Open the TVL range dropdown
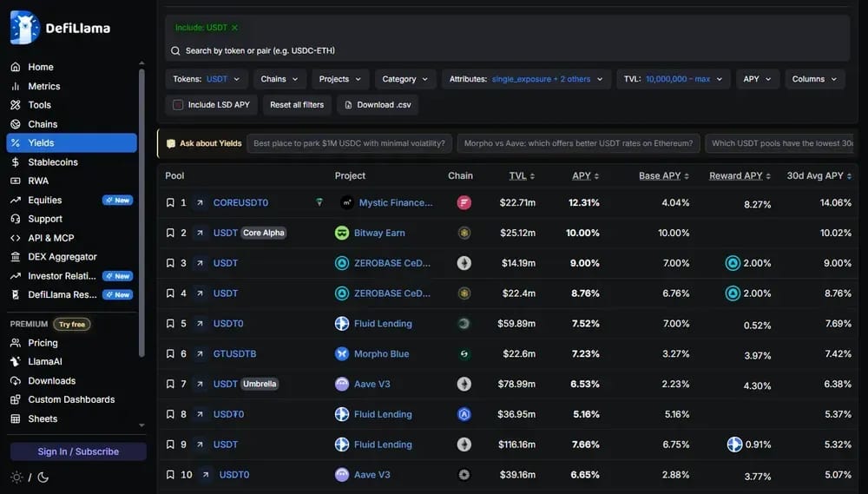The image size is (868, 494). [x=674, y=79]
